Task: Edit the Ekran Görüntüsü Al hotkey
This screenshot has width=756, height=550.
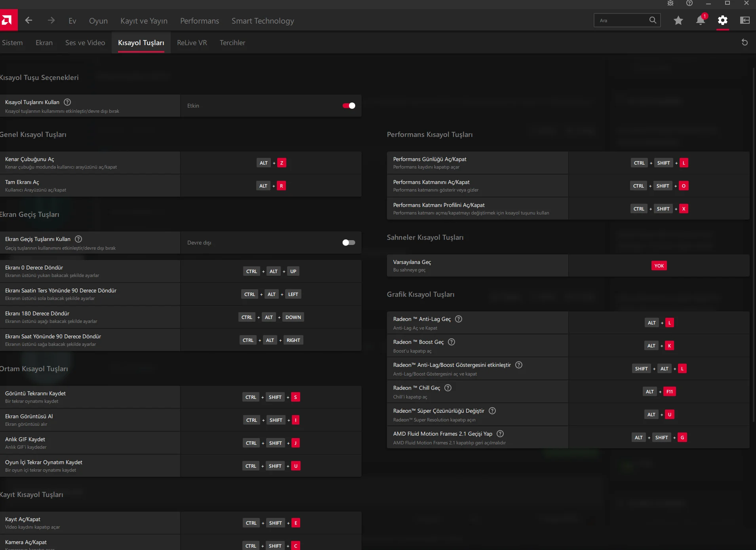Action: click(271, 420)
